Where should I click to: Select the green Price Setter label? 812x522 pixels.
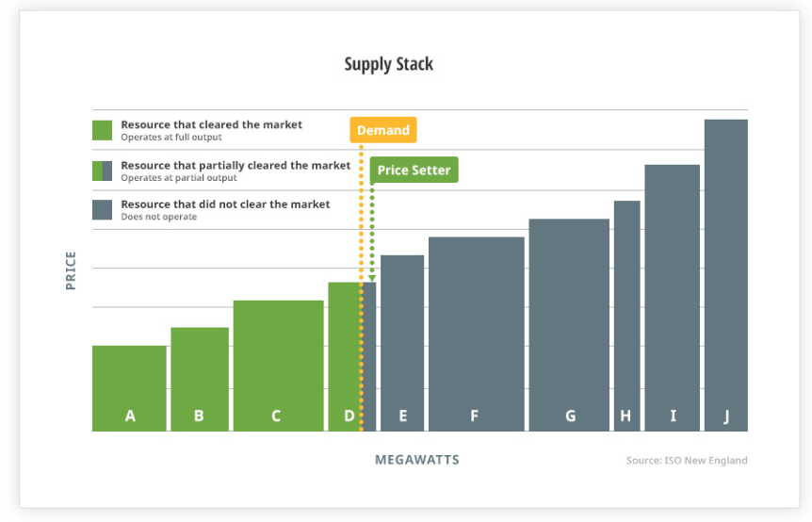pyautogui.click(x=414, y=170)
